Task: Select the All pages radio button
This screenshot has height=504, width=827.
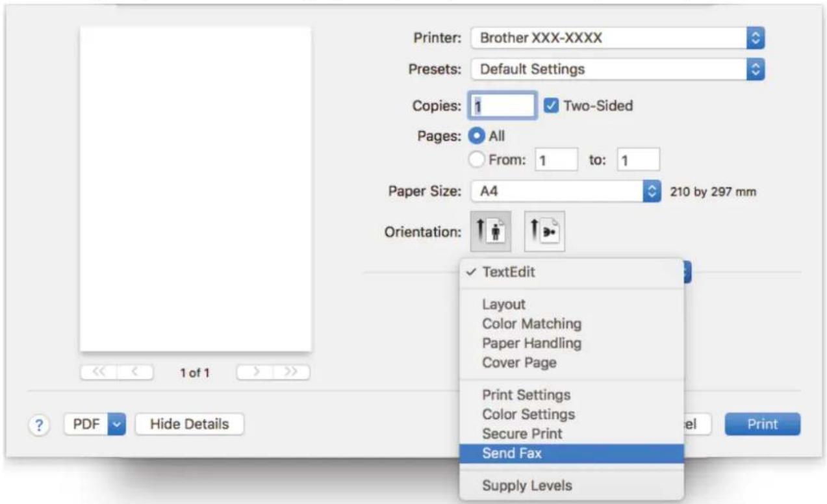Action: [x=476, y=136]
